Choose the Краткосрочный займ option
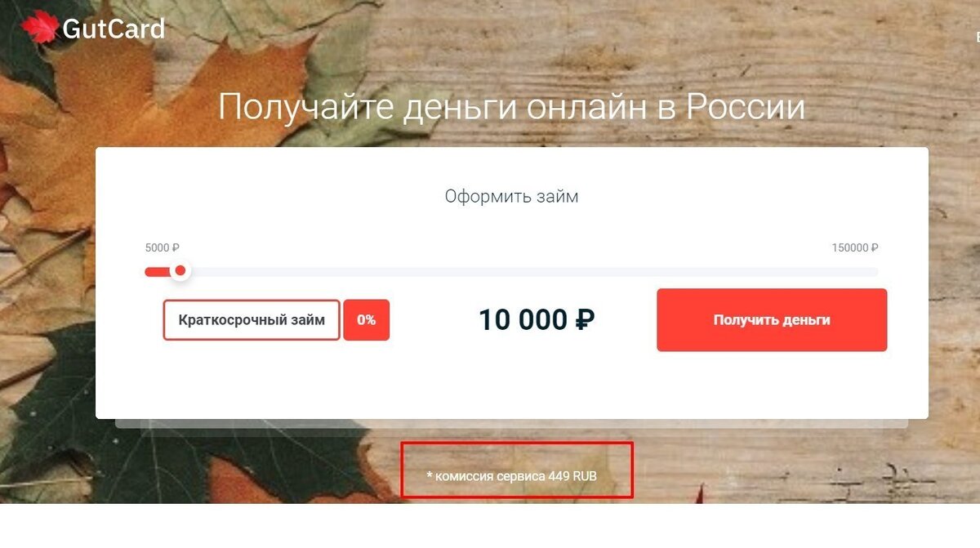The height and width of the screenshot is (548, 980). (252, 319)
